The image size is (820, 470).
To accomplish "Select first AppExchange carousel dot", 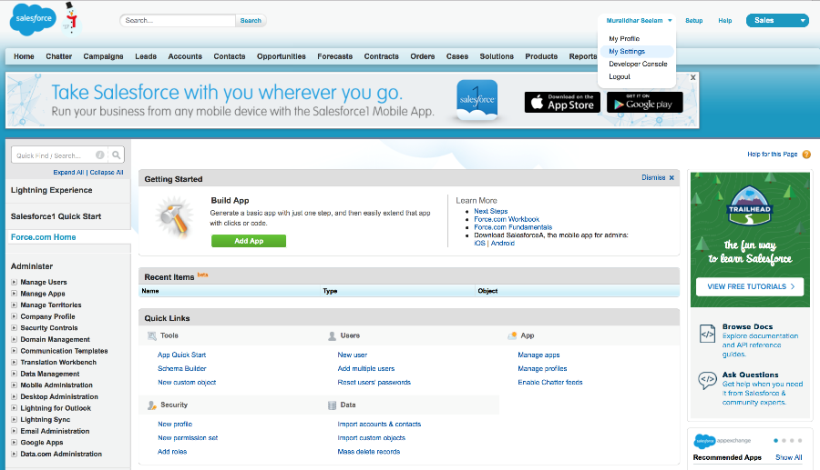I will pos(776,441).
